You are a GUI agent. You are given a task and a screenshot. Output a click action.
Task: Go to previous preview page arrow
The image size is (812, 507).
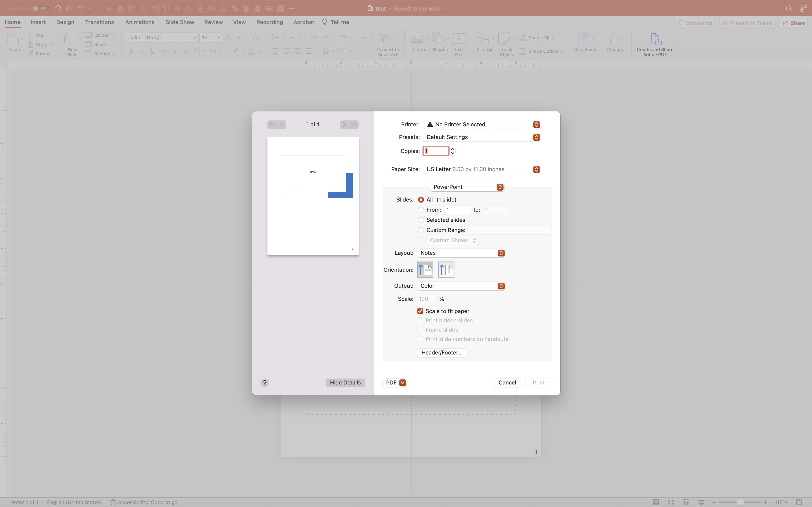click(x=281, y=124)
